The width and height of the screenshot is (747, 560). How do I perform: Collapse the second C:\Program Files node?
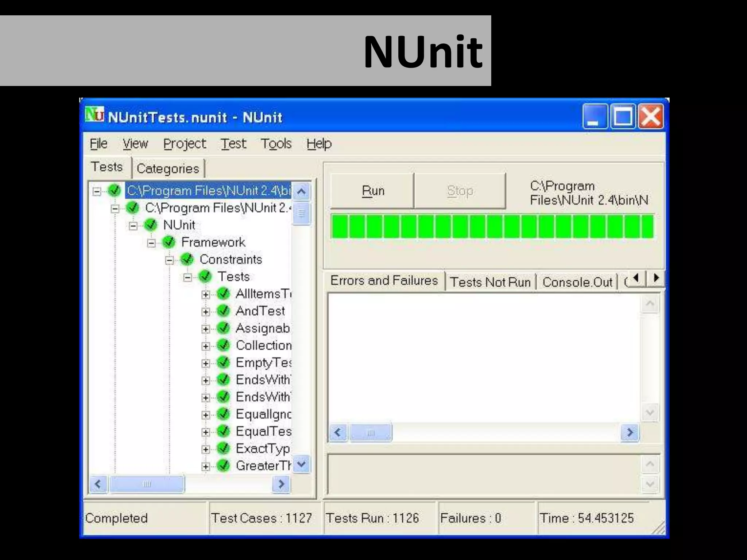click(115, 209)
